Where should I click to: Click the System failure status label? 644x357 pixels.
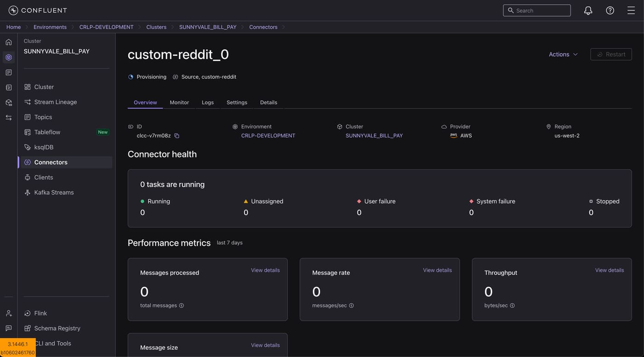pyautogui.click(x=495, y=202)
